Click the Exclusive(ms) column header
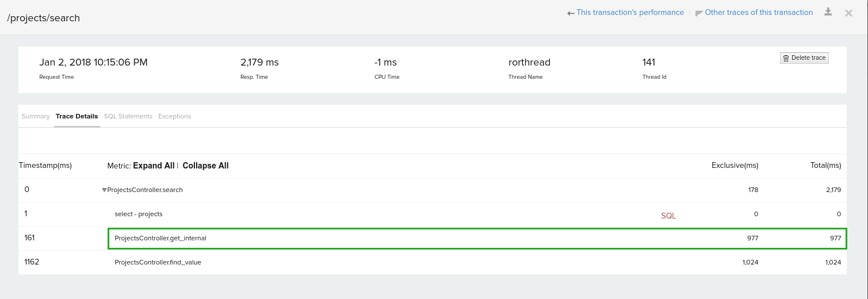Screen dimensions: 868x299 (735, 166)
